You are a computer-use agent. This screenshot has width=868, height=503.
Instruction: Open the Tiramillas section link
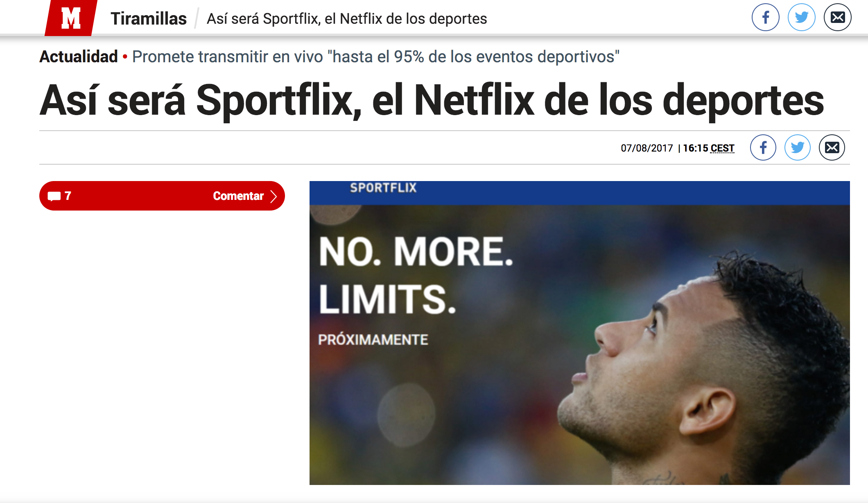pyautogui.click(x=149, y=19)
